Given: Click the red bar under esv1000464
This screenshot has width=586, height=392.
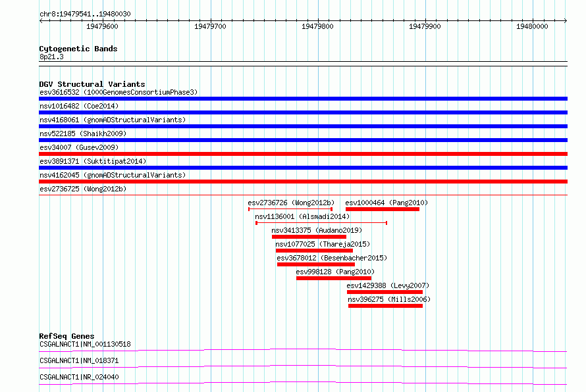Looking at the screenshot, I should point(383,209).
